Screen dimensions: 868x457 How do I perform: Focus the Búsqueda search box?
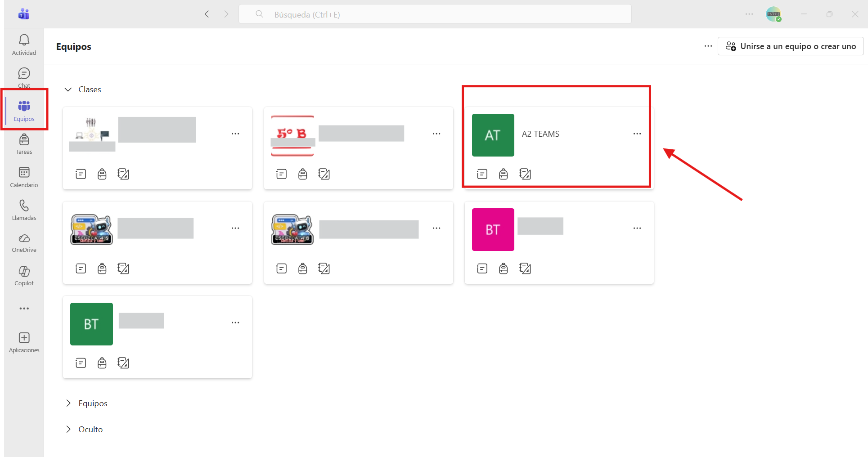click(435, 14)
